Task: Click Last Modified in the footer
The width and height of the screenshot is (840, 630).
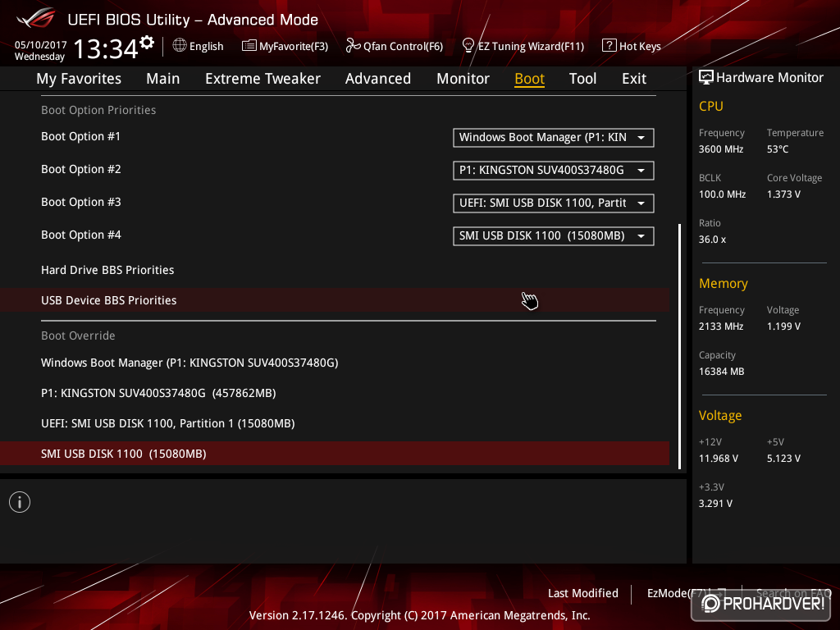Action: pyautogui.click(x=583, y=593)
